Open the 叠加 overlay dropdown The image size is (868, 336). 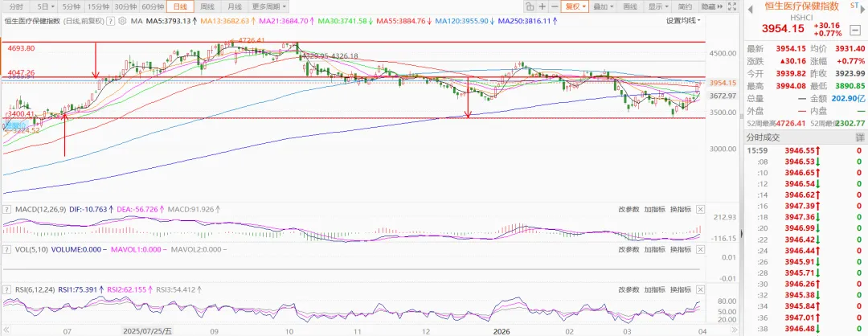(603, 6)
